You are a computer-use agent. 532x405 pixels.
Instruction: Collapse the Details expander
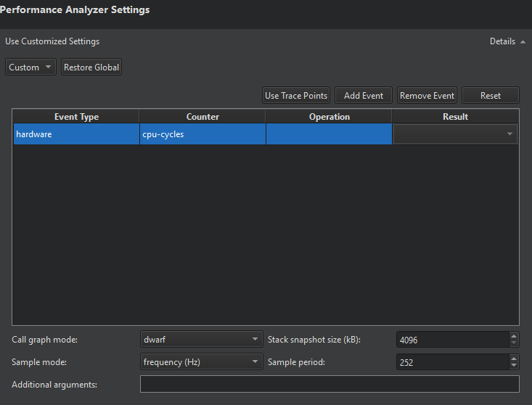coord(507,41)
